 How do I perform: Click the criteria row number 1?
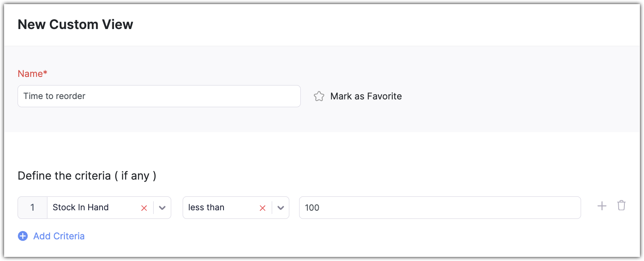[x=32, y=207]
